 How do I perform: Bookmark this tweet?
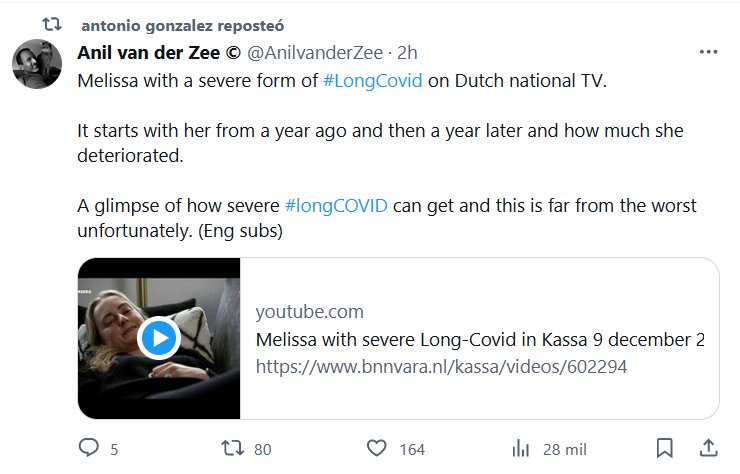[x=665, y=447]
